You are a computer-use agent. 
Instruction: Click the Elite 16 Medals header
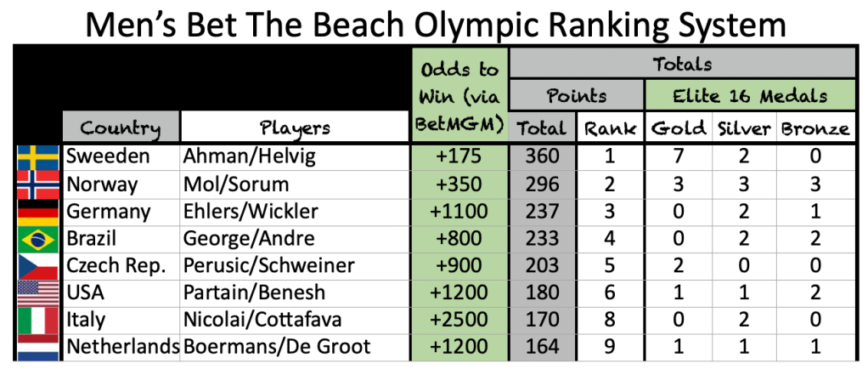(747, 94)
